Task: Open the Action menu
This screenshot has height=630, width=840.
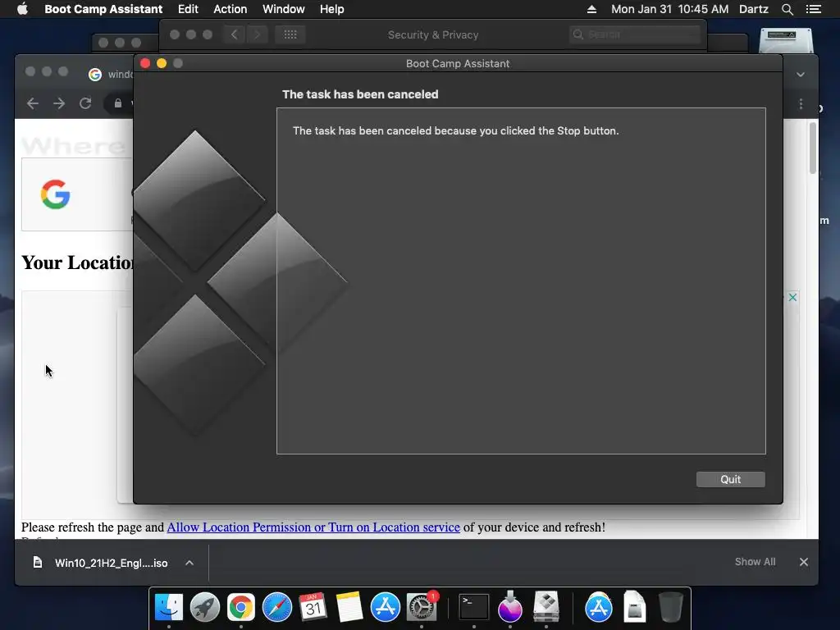Action: point(231,9)
